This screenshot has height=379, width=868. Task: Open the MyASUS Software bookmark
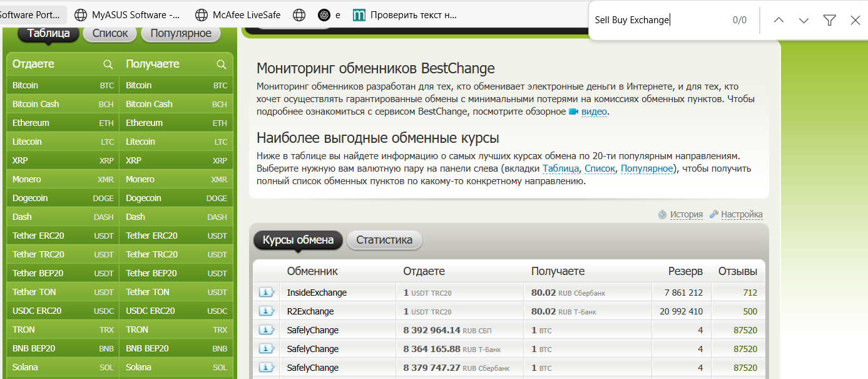point(128,14)
